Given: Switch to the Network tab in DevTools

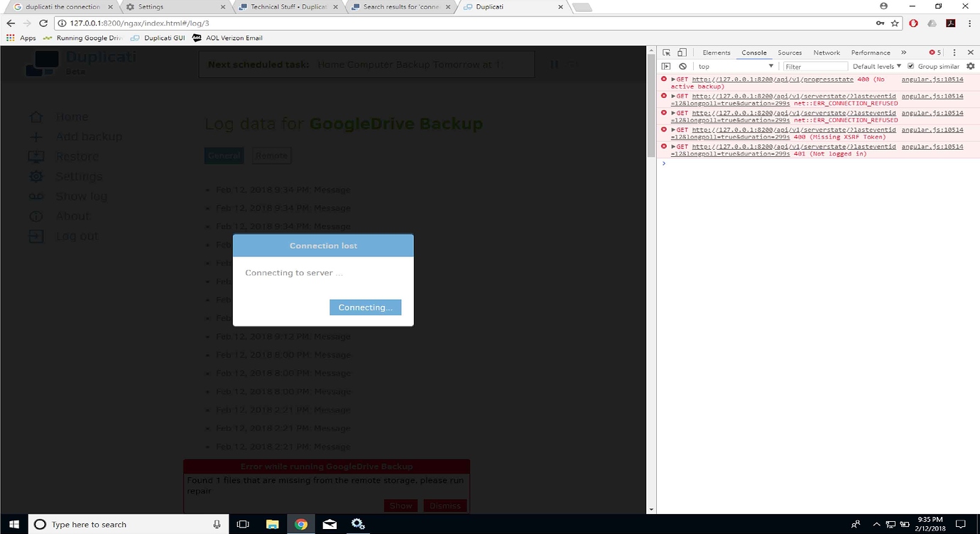Looking at the screenshot, I should [x=826, y=52].
